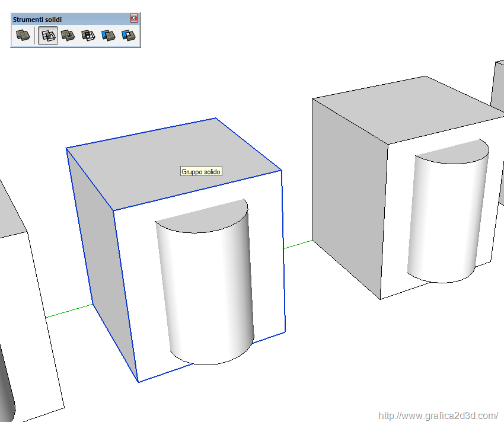
Task: Click the Gruppo solido tooltip label
Action: click(x=201, y=172)
